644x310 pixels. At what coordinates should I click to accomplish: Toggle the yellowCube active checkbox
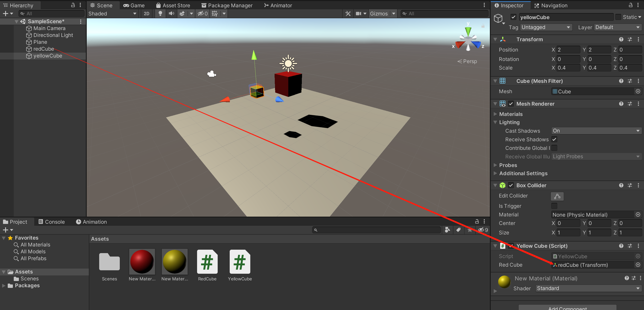(x=513, y=17)
